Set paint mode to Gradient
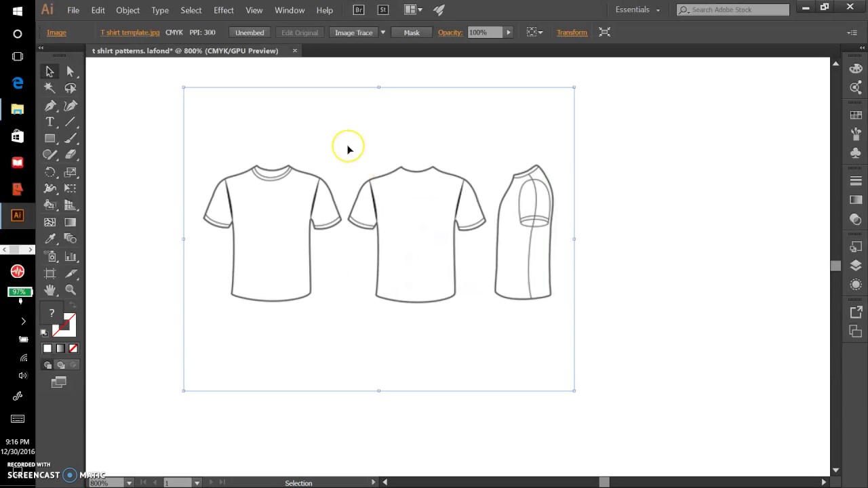Image resolution: width=868 pixels, height=488 pixels. (x=60, y=348)
